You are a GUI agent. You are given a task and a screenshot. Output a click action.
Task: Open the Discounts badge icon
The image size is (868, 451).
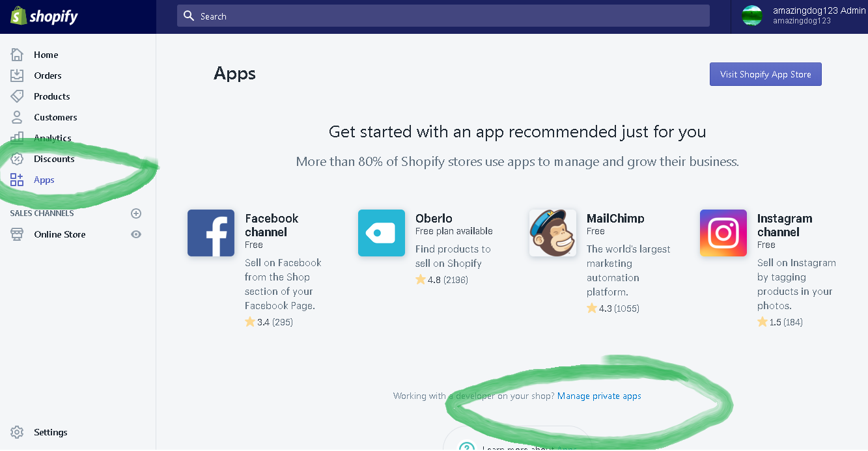[17, 159]
